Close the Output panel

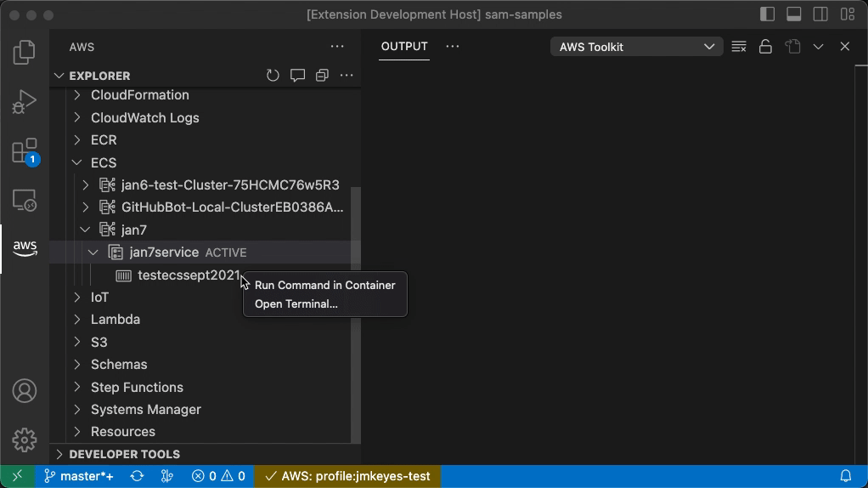(845, 47)
